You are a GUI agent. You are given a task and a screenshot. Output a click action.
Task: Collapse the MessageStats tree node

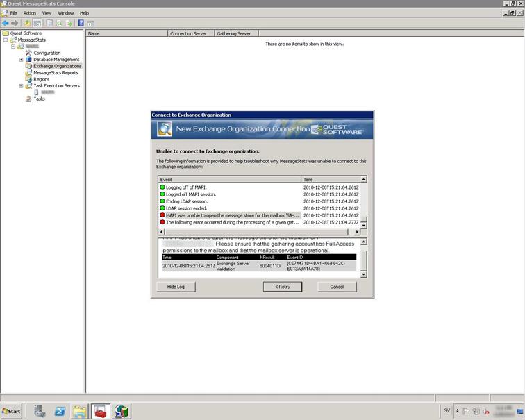[6, 40]
